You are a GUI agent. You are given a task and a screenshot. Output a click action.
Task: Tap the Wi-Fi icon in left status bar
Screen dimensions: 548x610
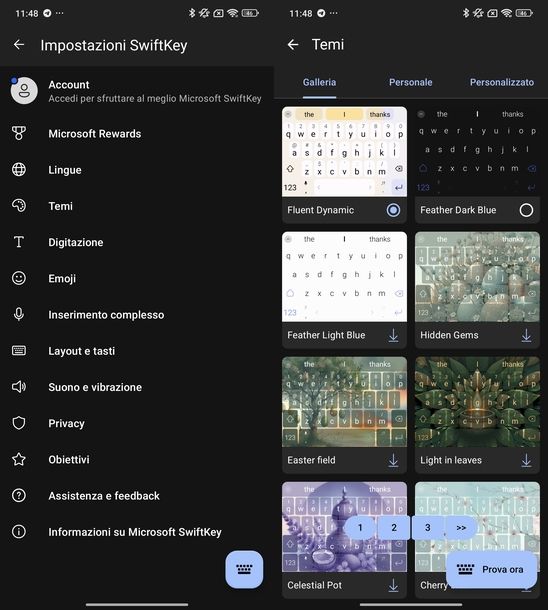(x=233, y=13)
